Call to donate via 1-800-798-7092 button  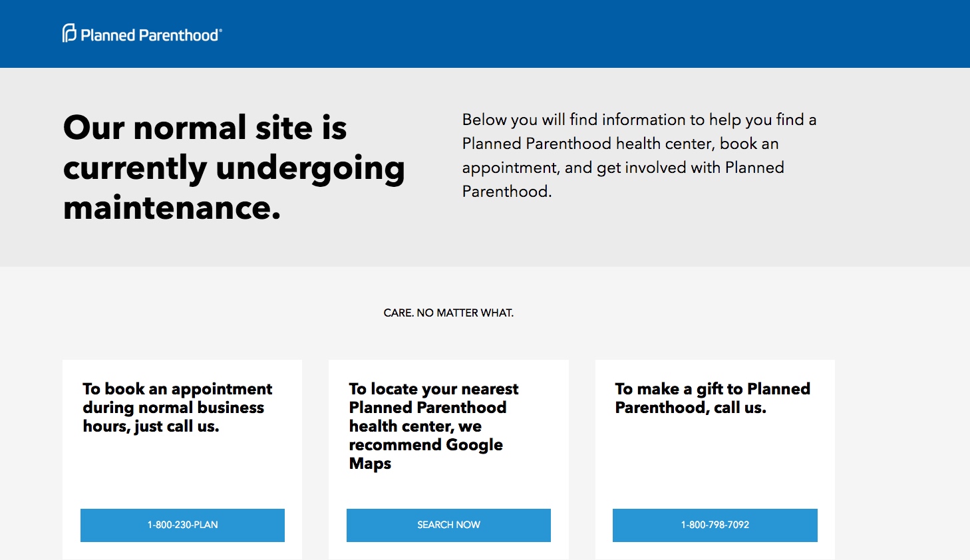click(x=714, y=525)
